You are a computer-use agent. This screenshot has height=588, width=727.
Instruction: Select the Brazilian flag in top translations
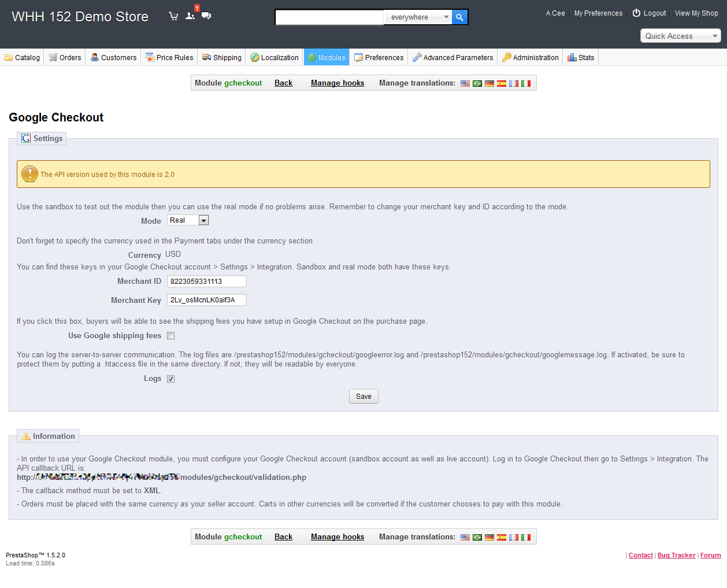pyautogui.click(x=477, y=83)
